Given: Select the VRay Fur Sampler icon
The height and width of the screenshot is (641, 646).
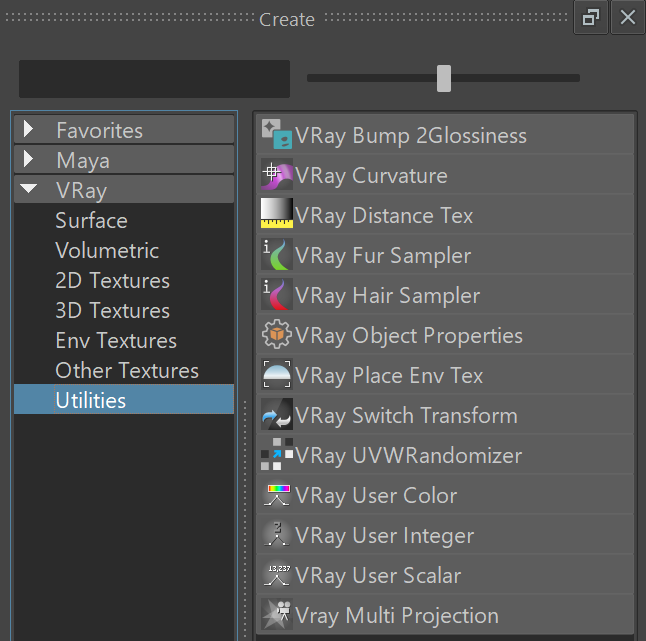Looking at the screenshot, I should click(x=277, y=255).
